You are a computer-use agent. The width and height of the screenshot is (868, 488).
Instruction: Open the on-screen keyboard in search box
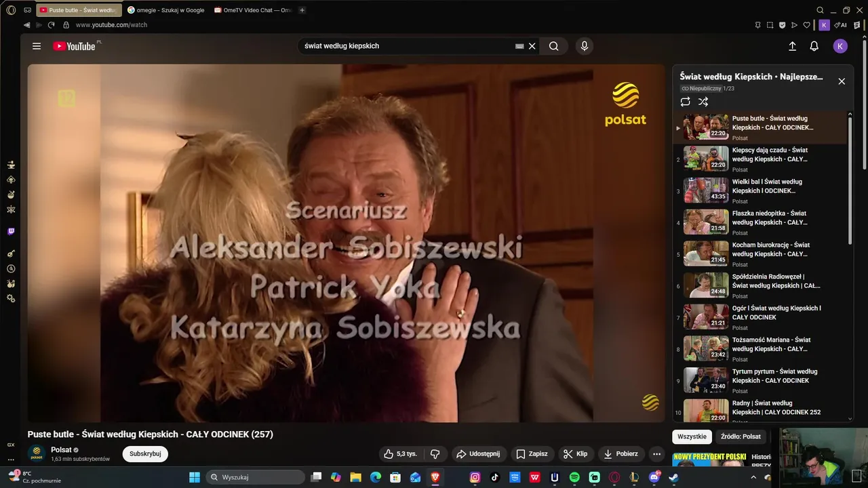coord(519,46)
